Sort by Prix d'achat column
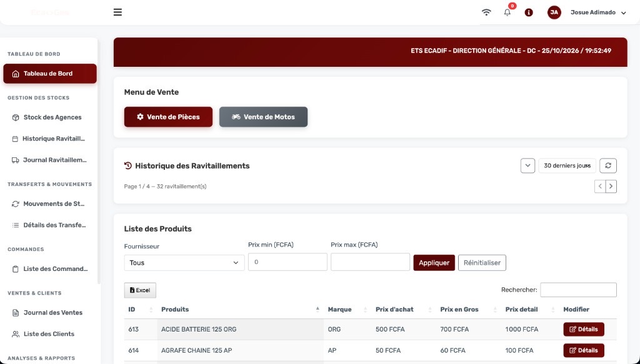This screenshot has width=640, height=364. [x=404, y=310]
